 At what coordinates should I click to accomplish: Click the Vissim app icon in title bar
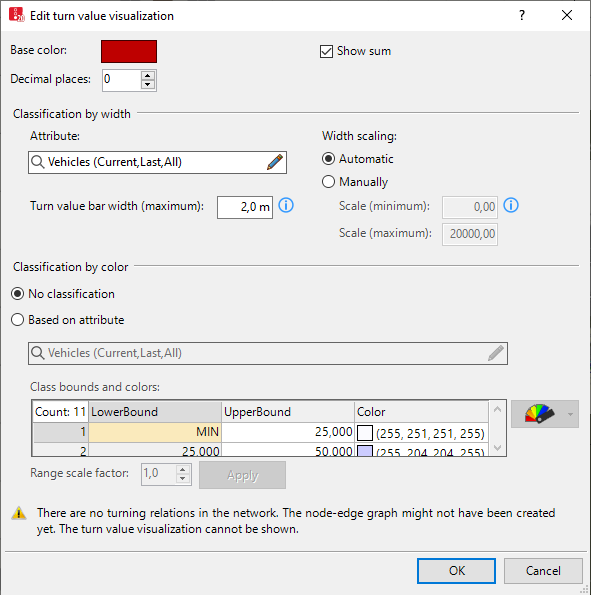(16, 15)
